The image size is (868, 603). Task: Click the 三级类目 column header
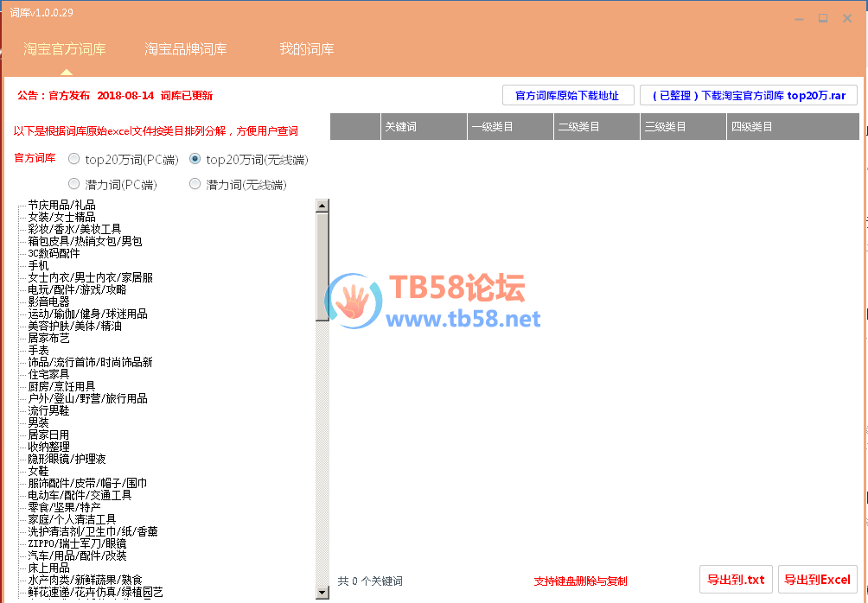pyautogui.click(x=683, y=127)
